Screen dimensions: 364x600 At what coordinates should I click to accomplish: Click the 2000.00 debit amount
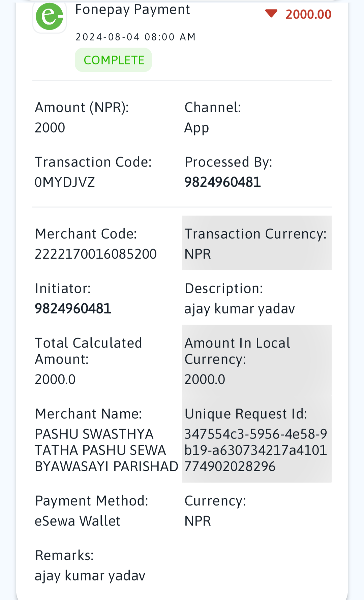pyautogui.click(x=308, y=14)
